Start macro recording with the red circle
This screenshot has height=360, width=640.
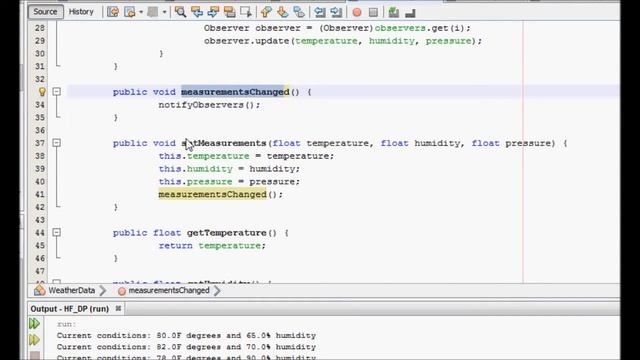(357, 12)
